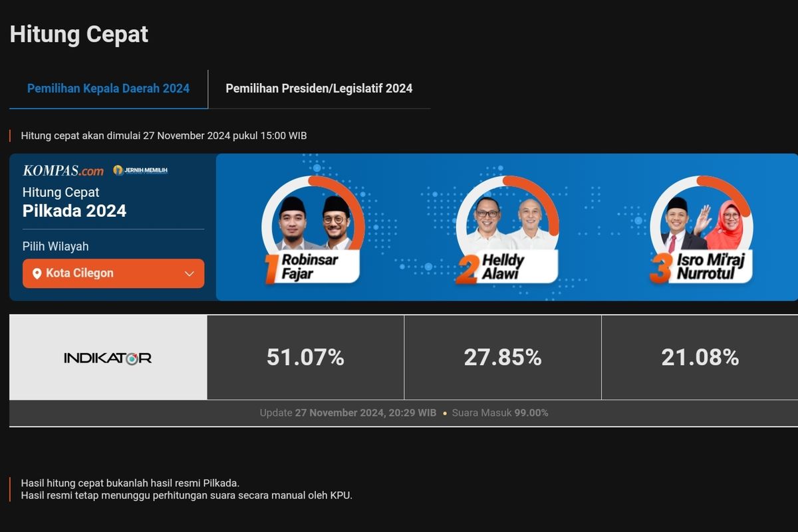The image size is (798, 532).
Task: Select the Isro Mi'raj Nurrotul candidate photo
Action: pos(702,221)
